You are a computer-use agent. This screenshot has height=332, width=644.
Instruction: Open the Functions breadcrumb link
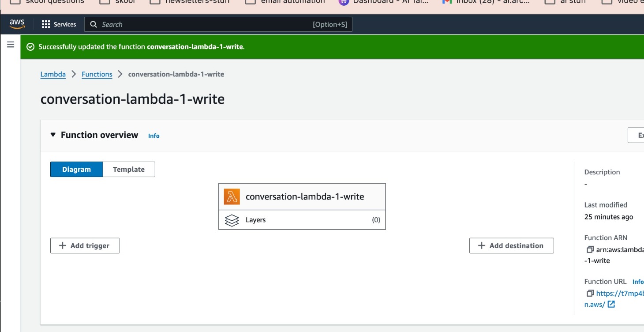[97, 74]
